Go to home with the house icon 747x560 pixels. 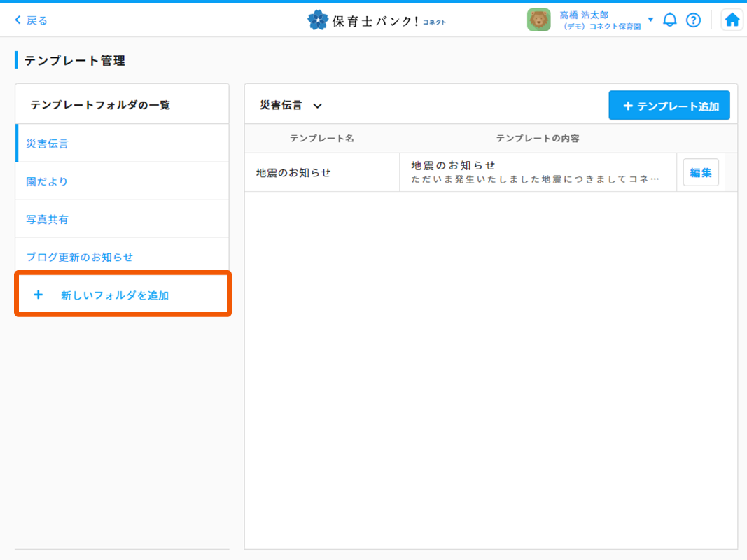tap(732, 20)
